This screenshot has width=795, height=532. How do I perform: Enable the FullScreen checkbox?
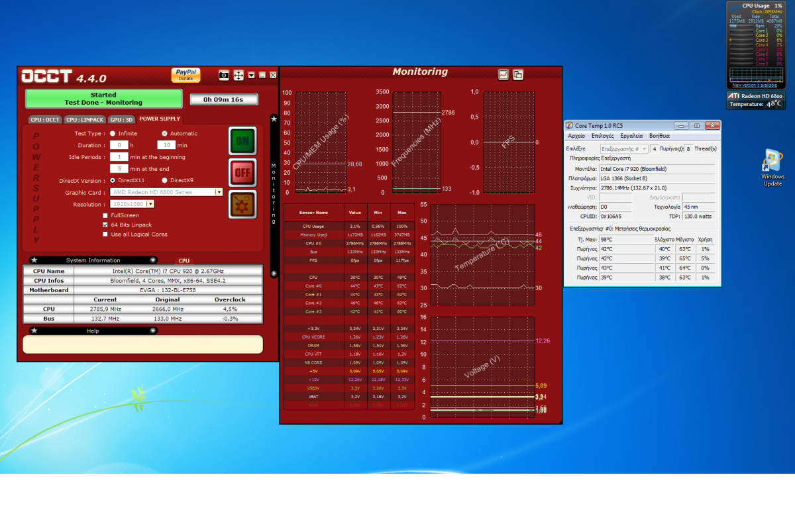(105, 215)
